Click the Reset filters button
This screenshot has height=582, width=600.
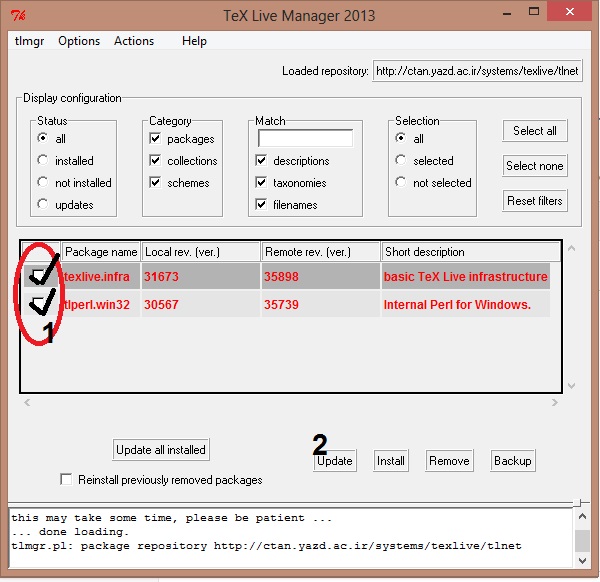point(535,201)
